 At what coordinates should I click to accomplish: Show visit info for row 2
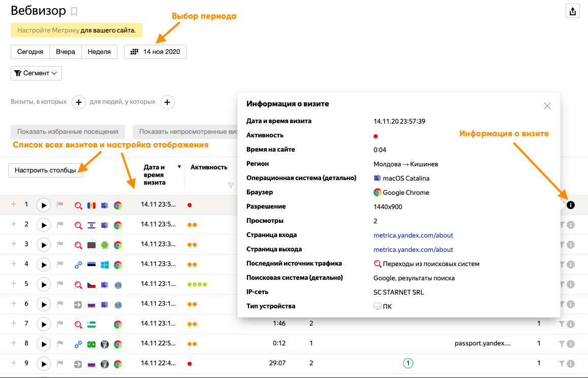coord(570,225)
